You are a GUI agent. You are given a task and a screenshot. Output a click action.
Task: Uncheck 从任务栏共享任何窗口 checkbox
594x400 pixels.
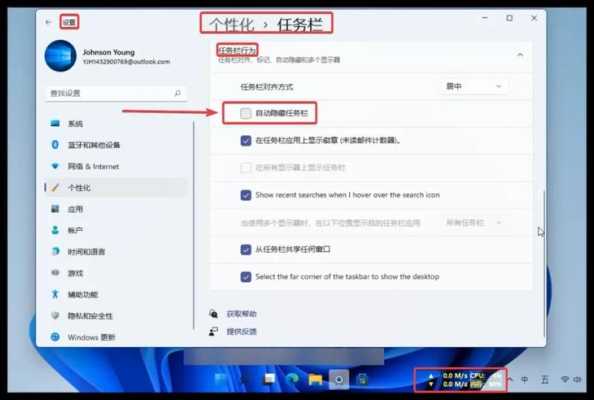[x=246, y=250]
